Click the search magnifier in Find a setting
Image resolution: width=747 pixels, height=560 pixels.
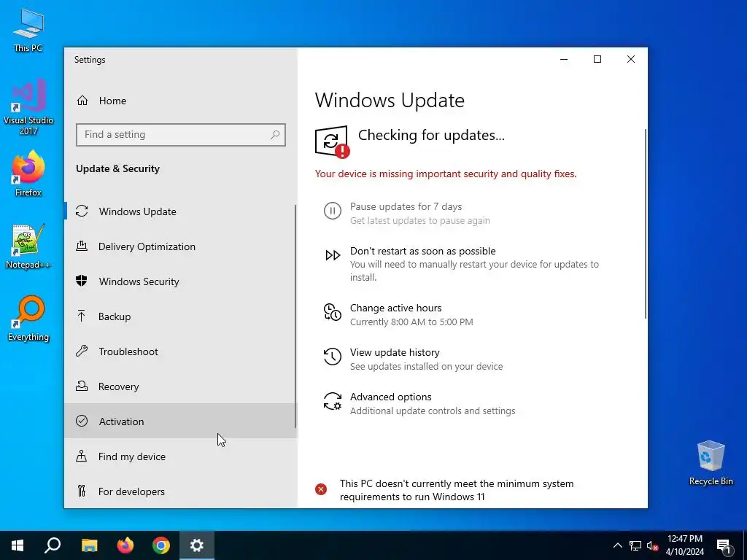point(275,135)
